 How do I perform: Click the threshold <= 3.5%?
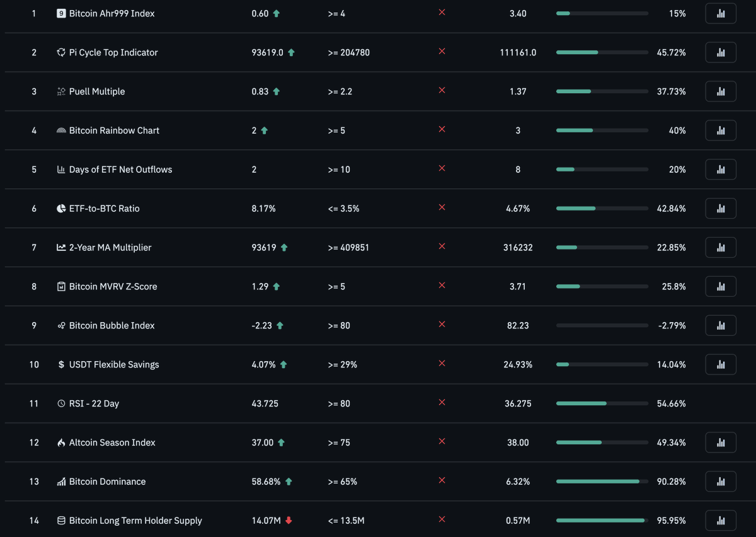[x=343, y=209]
